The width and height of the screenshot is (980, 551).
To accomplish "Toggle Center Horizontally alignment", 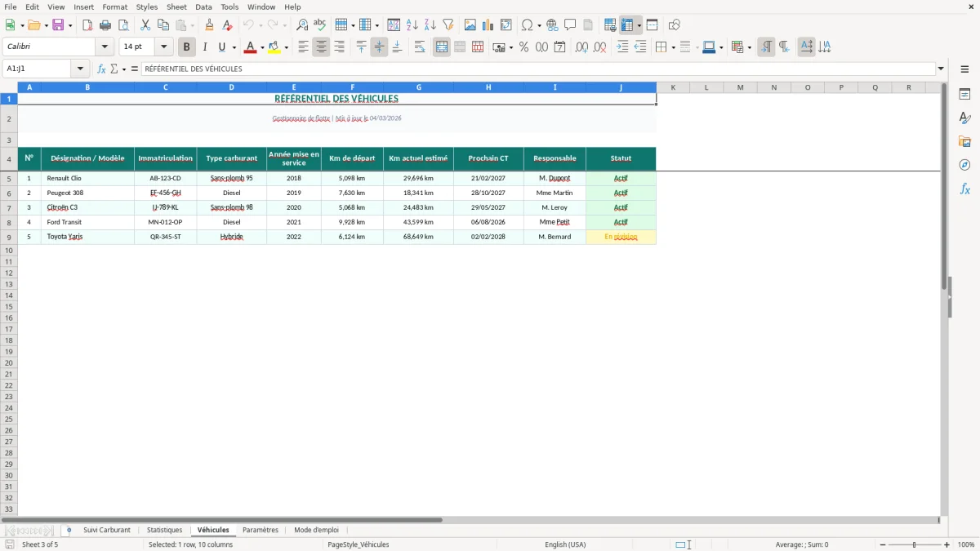I will pyautogui.click(x=321, y=47).
